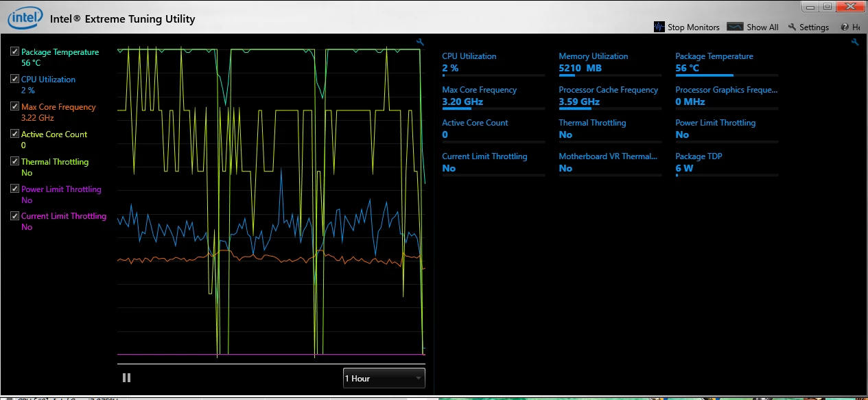The height and width of the screenshot is (400, 868).
Task: Click Intel Extreme Tuning Utility title
Action: (123, 19)
